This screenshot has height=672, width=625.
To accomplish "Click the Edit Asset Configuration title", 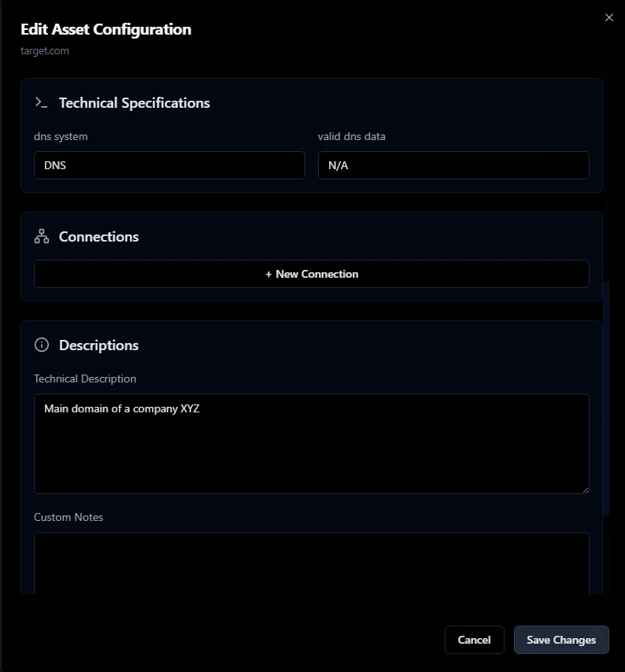I will point(105,29).
